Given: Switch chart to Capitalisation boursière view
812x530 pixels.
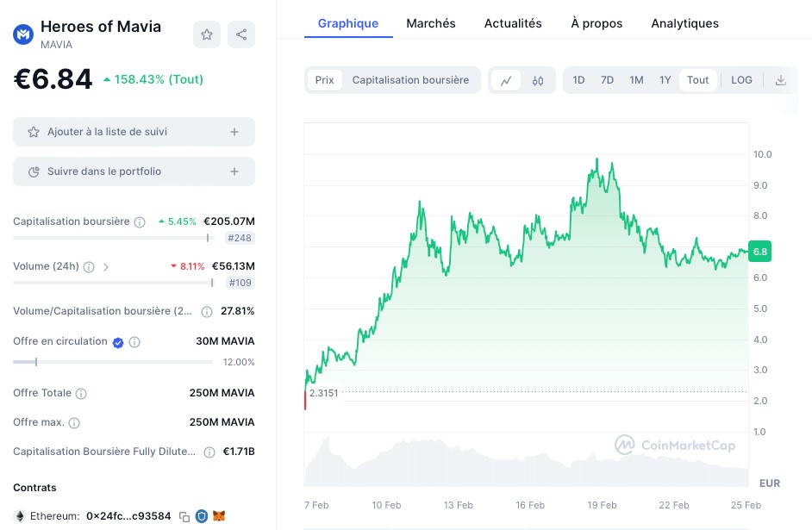Looking at the screenshot, I should (410, 79).
